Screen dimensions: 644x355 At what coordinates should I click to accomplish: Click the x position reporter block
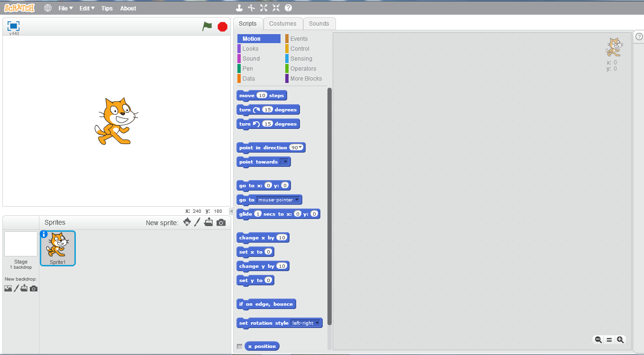[262, 346]
